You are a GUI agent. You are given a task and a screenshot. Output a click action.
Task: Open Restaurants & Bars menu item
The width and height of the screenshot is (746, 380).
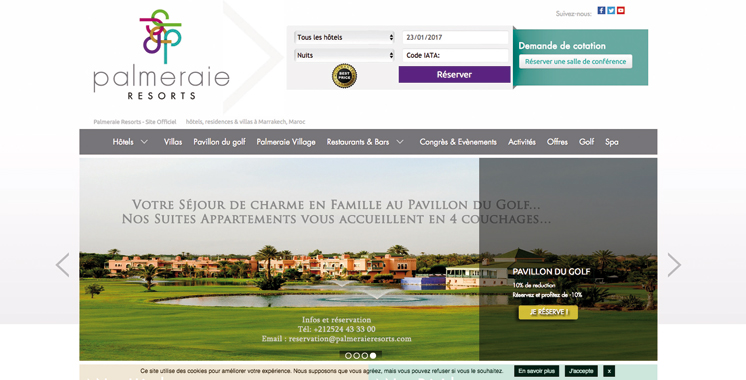click(358, 142)
